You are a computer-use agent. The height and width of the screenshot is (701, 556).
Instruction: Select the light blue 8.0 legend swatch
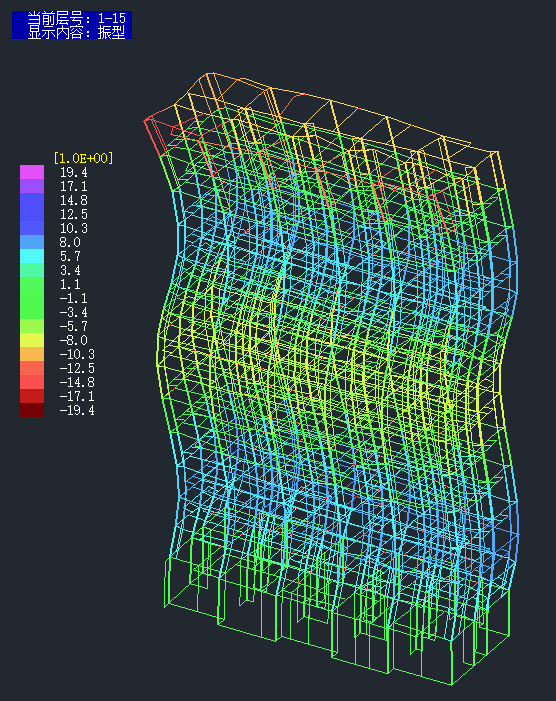click(32, 242)
